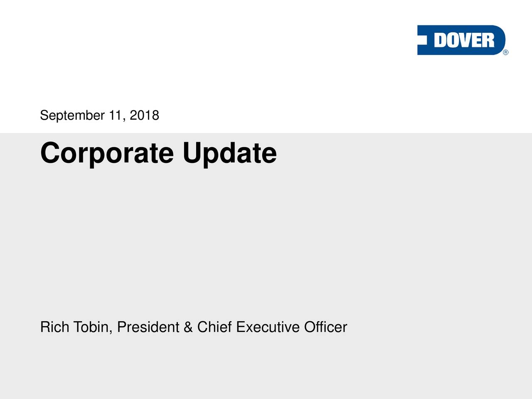This screenshot has width=532, height=399.
Task: Click the word Executive in subtitle
Action: [x=268, y=327]
